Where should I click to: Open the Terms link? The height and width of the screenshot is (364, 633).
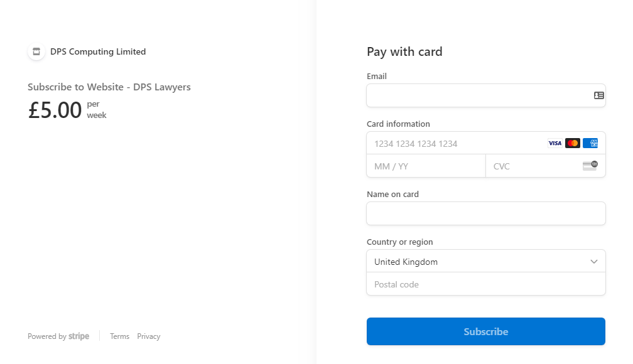(119, 336)
